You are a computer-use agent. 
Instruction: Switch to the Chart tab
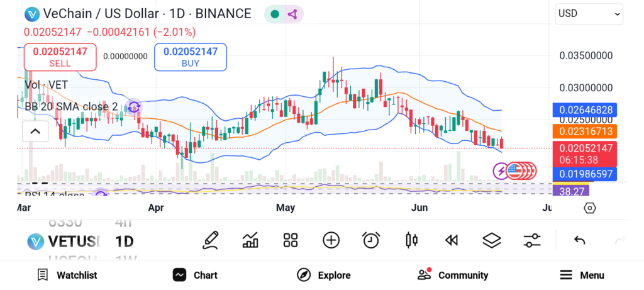[x=195, y=275]
